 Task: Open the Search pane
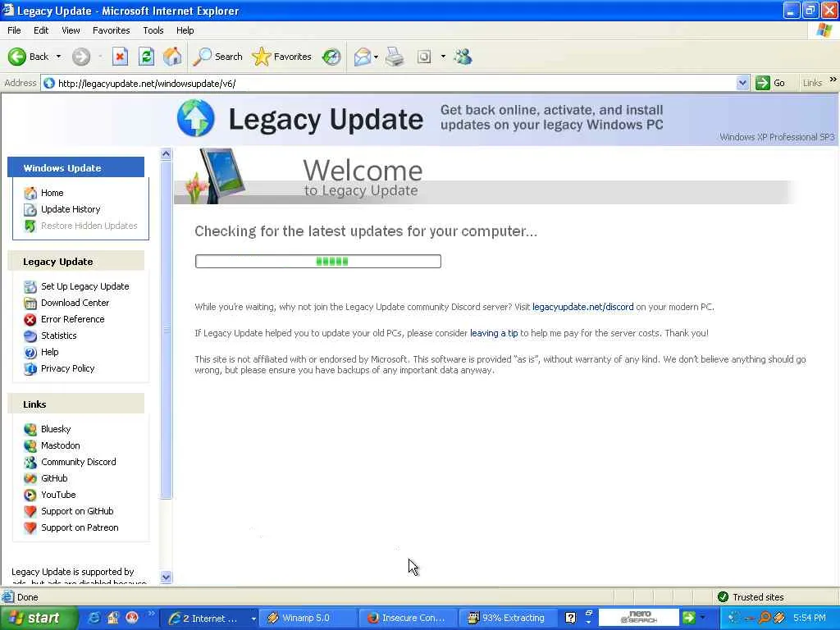point(217,57)
